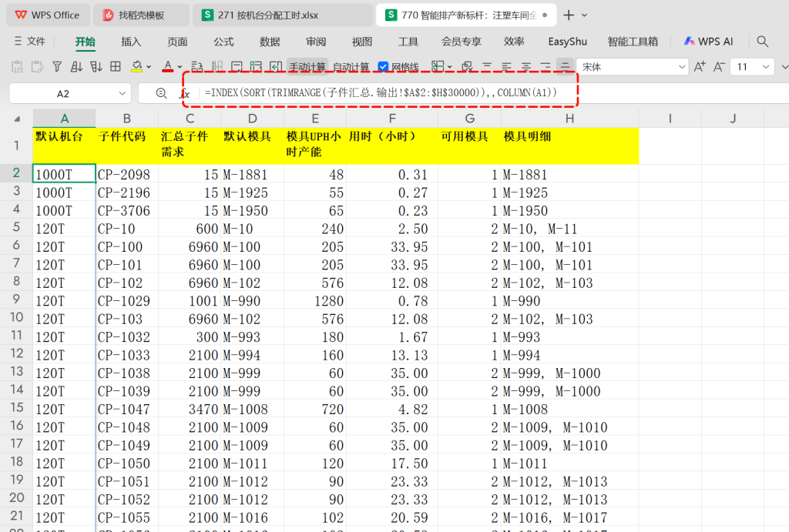Open the font color dropdown arrow

coord(180,67)
